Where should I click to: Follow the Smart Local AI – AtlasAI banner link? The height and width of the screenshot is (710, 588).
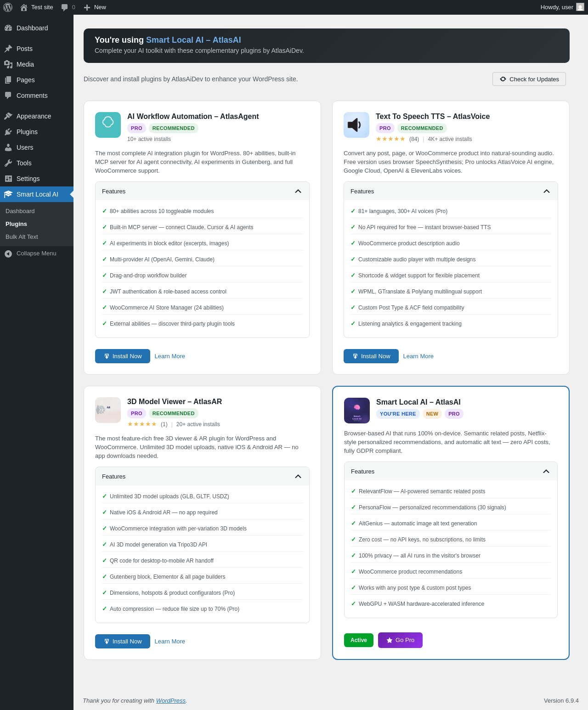pos(193,40)
